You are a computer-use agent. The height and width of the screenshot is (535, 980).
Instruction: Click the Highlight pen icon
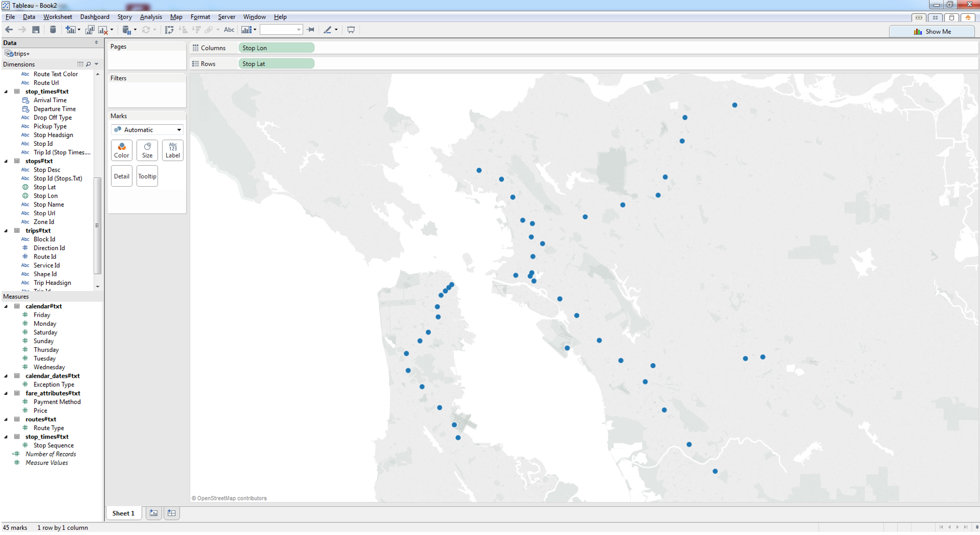point(328,30)
